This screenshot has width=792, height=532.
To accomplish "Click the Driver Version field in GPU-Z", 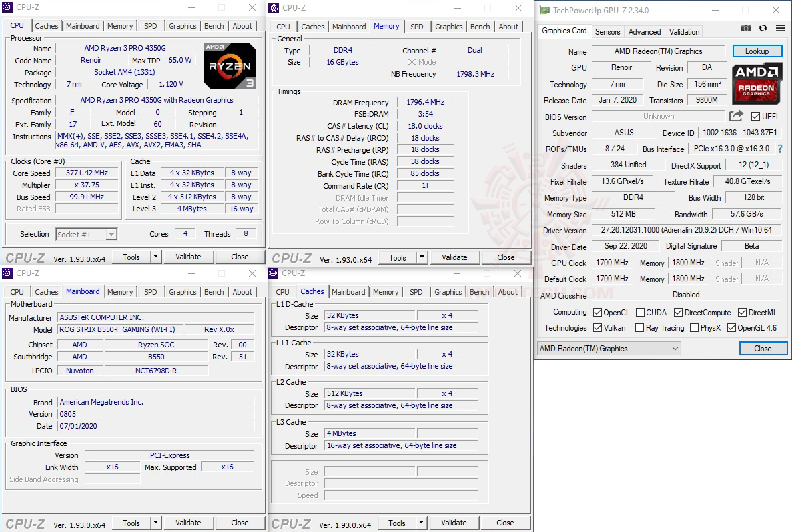I will 686,229.
